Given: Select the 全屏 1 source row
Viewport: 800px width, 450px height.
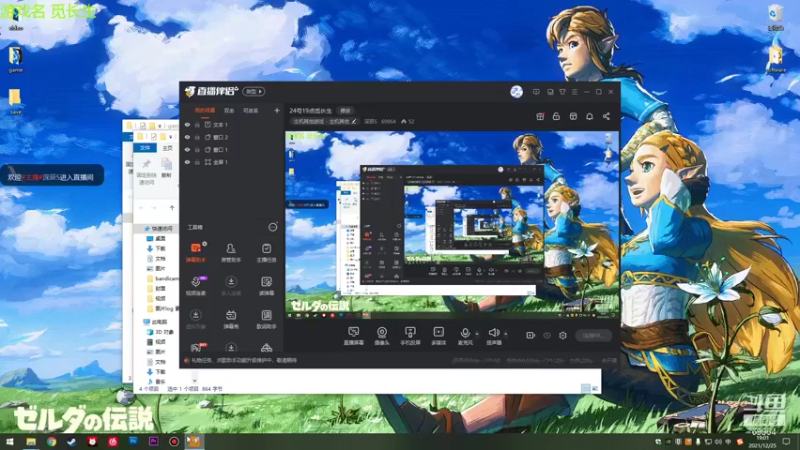Looking at the screenshot, I should (232, 162).
